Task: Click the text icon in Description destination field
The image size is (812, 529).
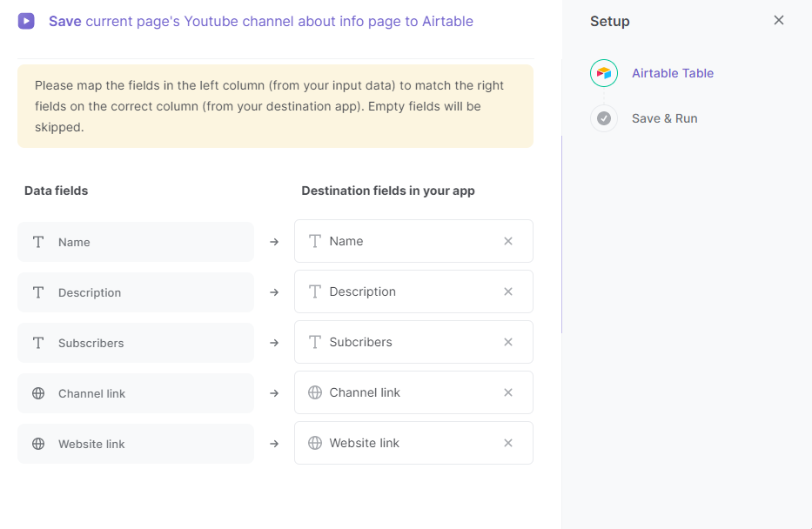Action: 315,291
